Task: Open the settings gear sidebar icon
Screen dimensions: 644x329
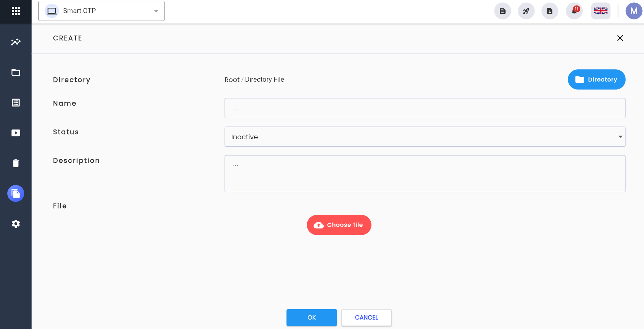Action: click(15, 224)
